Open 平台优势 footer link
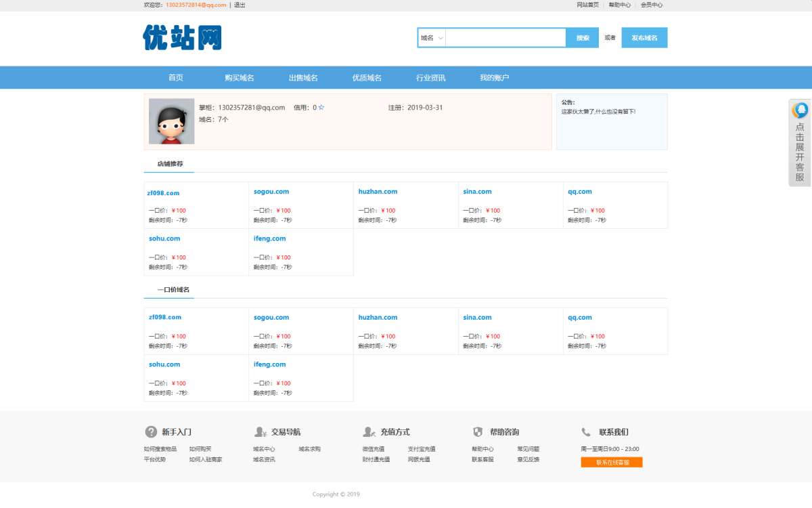This screenshot has width=812, height=508. coord(154,459)
